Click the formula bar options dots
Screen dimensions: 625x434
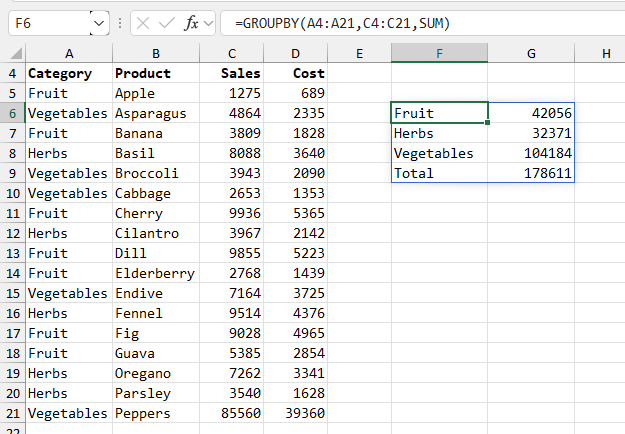click(120, 24)
